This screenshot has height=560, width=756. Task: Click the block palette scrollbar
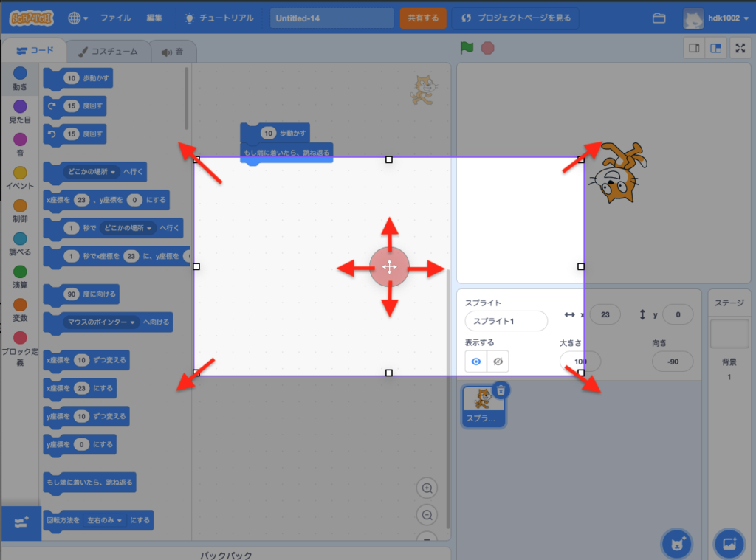click(186, 99)
